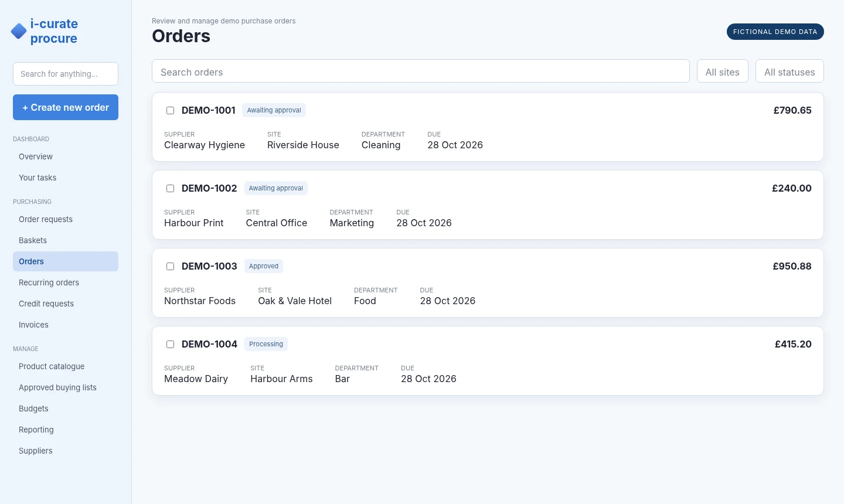The height and width of the screenshot is (504, 844).
Task: Click supplier name Meadow Dairy
Action: click(x=196, y=379)
